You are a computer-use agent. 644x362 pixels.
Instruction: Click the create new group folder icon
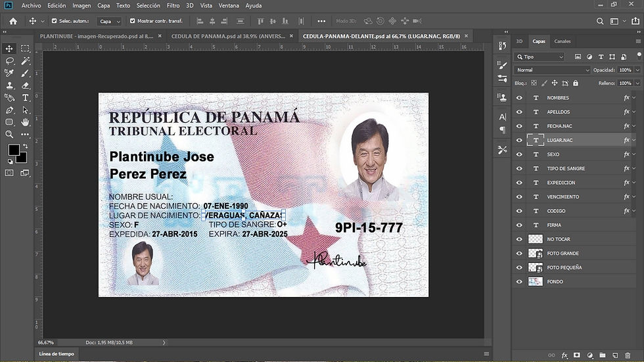tap(603, 355)
